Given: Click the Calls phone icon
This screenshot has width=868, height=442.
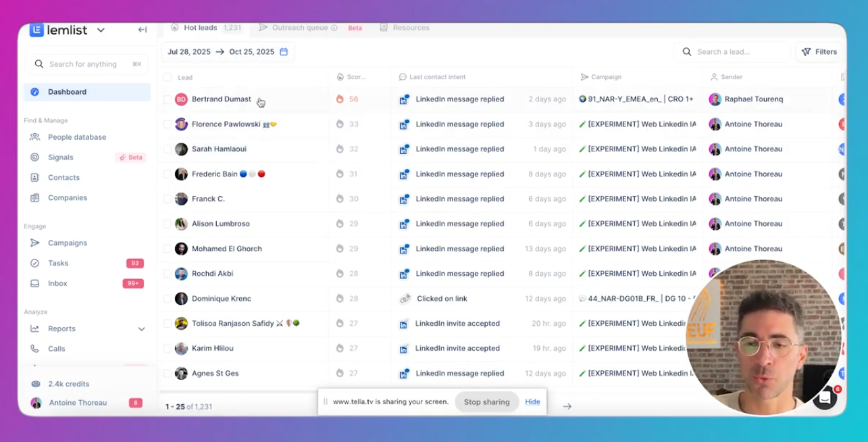Looking at the screenshot, I should pos(34,349).
